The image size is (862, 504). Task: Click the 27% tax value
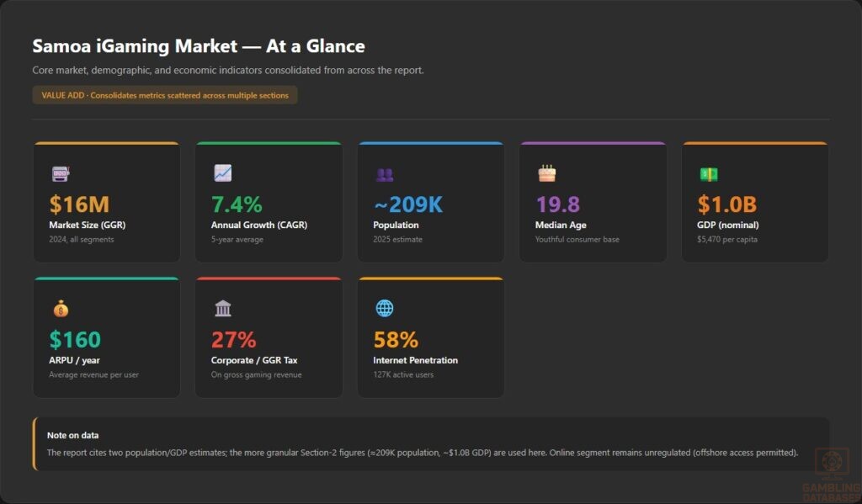pyautogui.click(x=234, y=340)
